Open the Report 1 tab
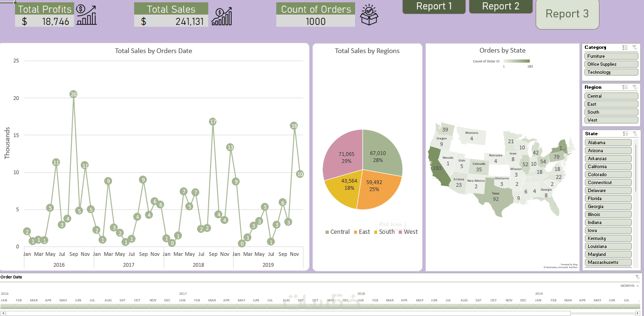The height and width of the screenshot is (316, 644). tap(434, 7)
